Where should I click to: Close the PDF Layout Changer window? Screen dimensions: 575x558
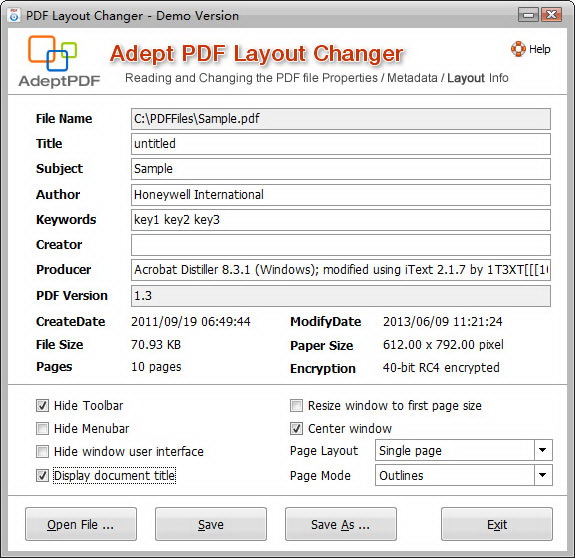(x=551, y=15)
